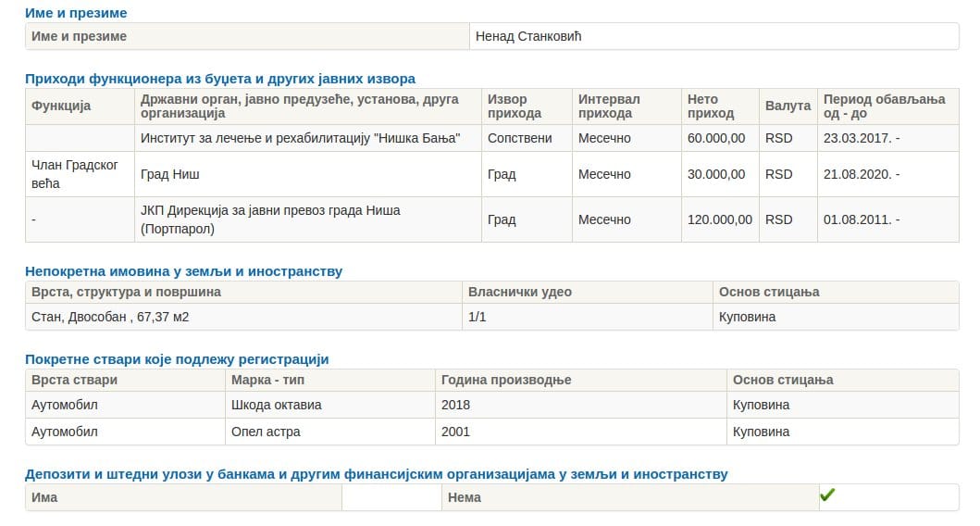Viewport: 980px width, 526px height.
Task: Select the Има deposits option label
Action: click(44, 497)
